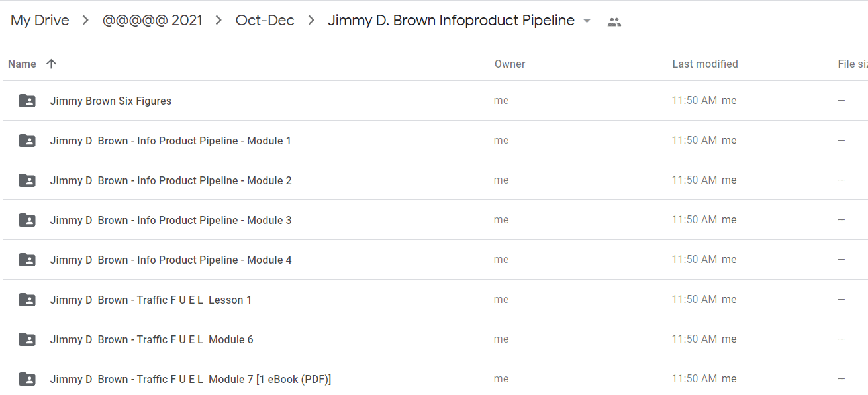Click the folder icon beside Traffic FUEL Module 6
Image resolution: width=868 pixels, height=395 pixels.
tap(27, 339)
